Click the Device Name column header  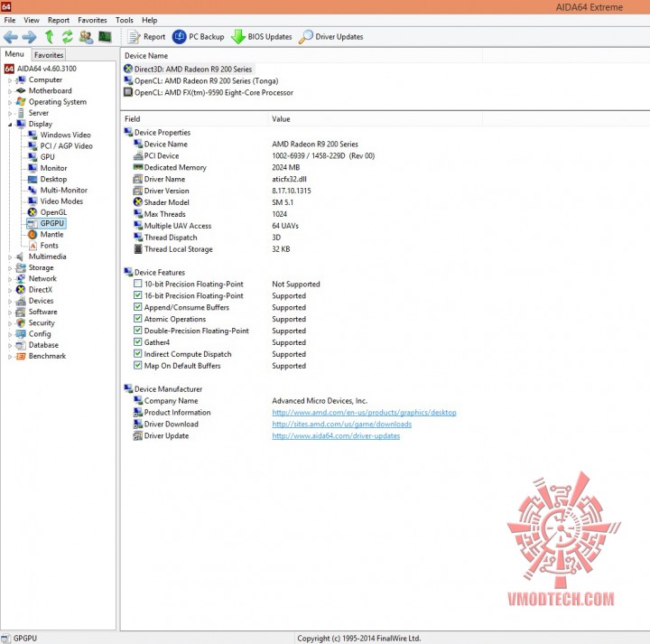(x=302, y=56)
